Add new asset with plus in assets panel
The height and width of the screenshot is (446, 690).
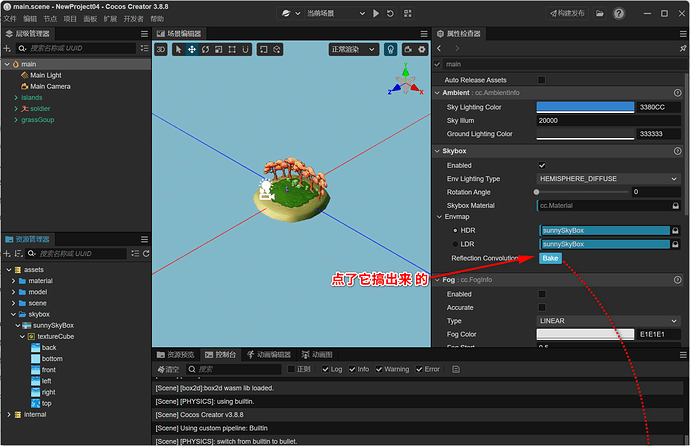(x=7, y=254)
